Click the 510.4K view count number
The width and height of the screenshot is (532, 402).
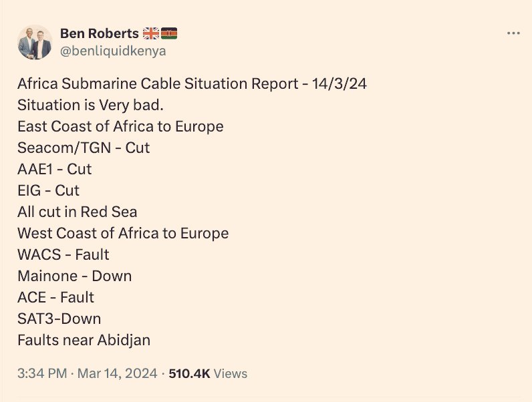click(x=189, y=373)
